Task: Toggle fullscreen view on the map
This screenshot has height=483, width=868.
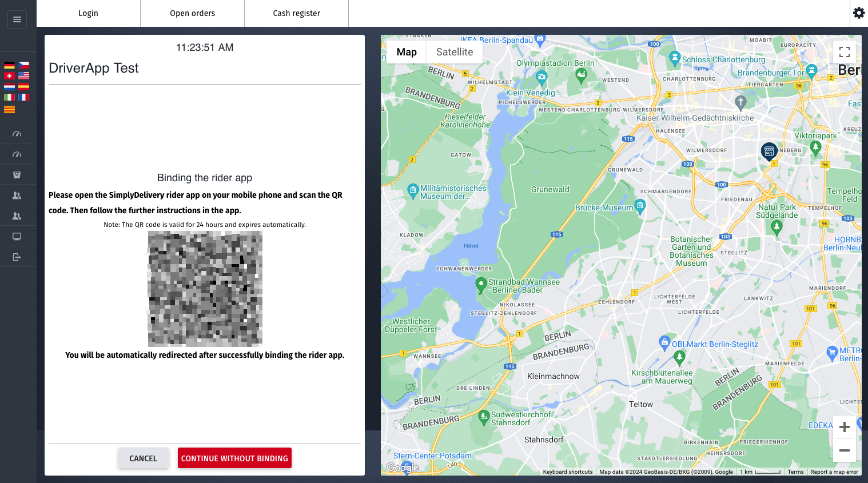Action: tap(845, 53)
